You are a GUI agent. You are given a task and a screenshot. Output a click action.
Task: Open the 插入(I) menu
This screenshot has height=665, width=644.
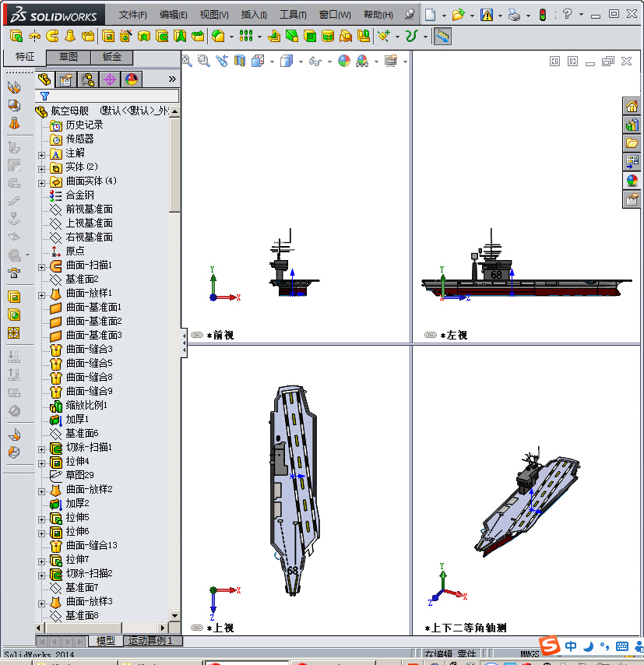[254, 15]
